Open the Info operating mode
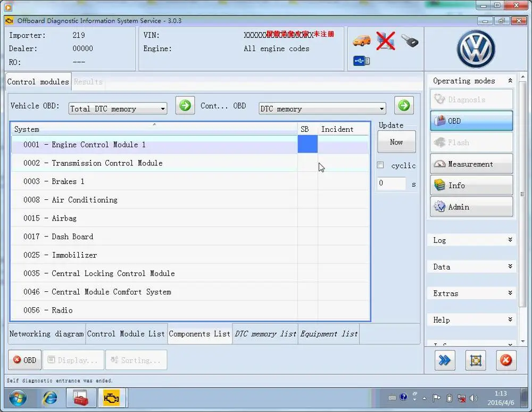Screen dimensions: 532x412 tap(471, 185)
